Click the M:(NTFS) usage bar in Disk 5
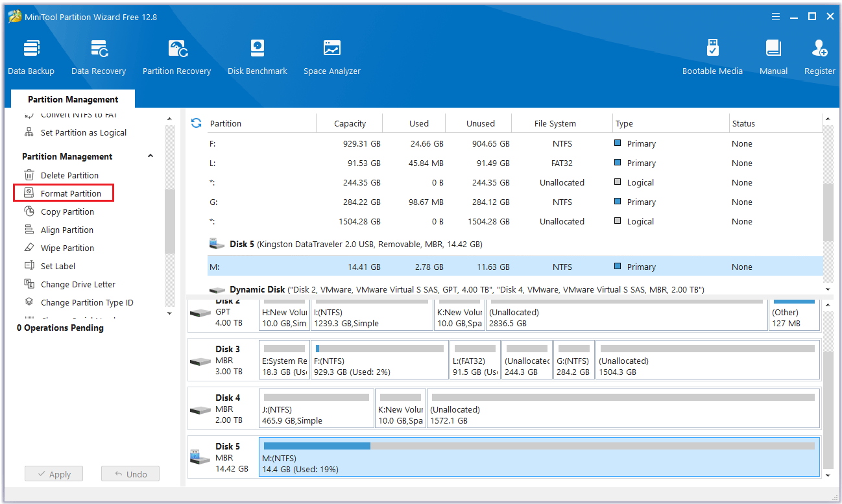 click(x=539, y=446)
